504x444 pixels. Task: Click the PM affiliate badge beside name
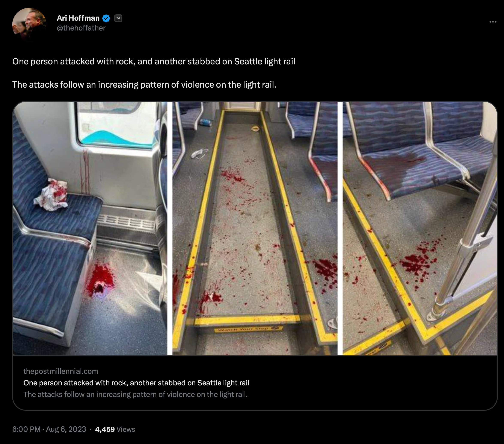[x=118, y=18]
